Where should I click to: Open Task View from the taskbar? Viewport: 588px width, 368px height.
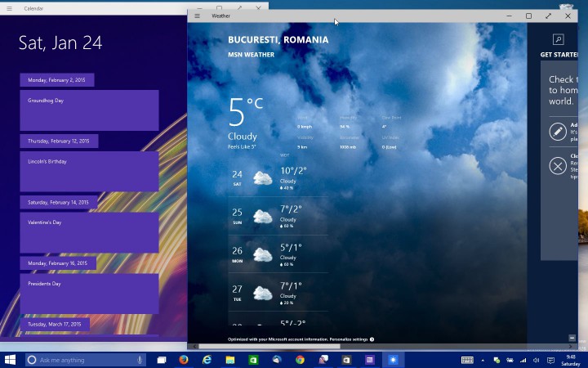click(x=161, y=360)
